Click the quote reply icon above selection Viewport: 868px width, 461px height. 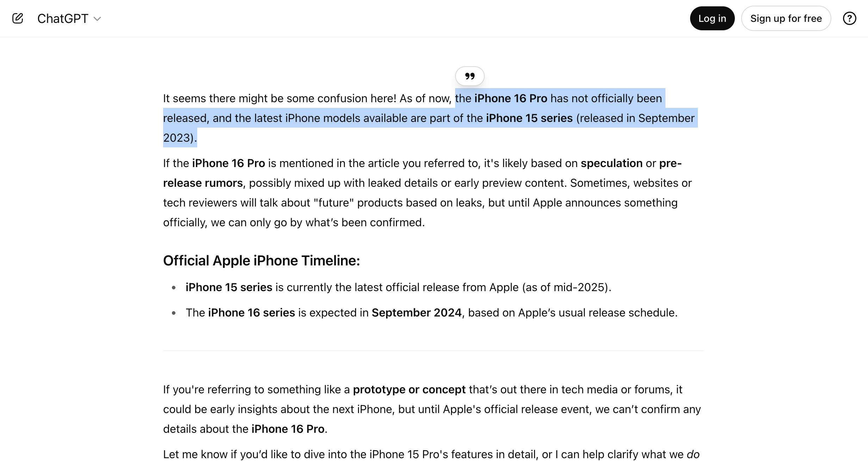tap(470, 76)
